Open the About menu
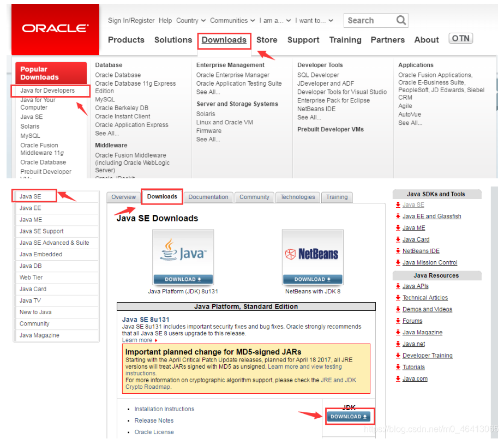Screen dimensions: 504x439 click(x=426, y=40)
